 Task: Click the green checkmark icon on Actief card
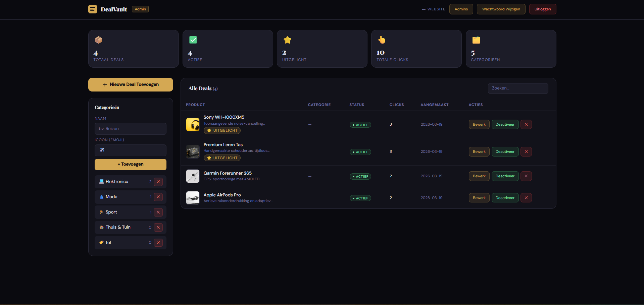pos(193,40)
